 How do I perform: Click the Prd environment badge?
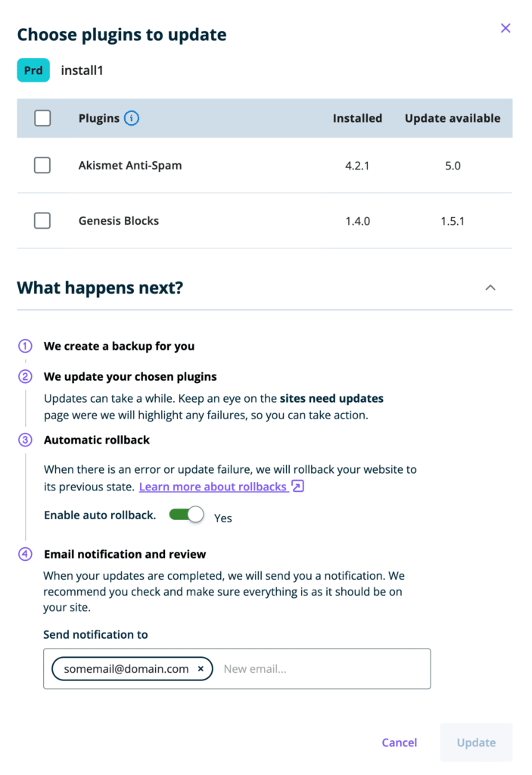pyautogui.click(x=33, y=70)
